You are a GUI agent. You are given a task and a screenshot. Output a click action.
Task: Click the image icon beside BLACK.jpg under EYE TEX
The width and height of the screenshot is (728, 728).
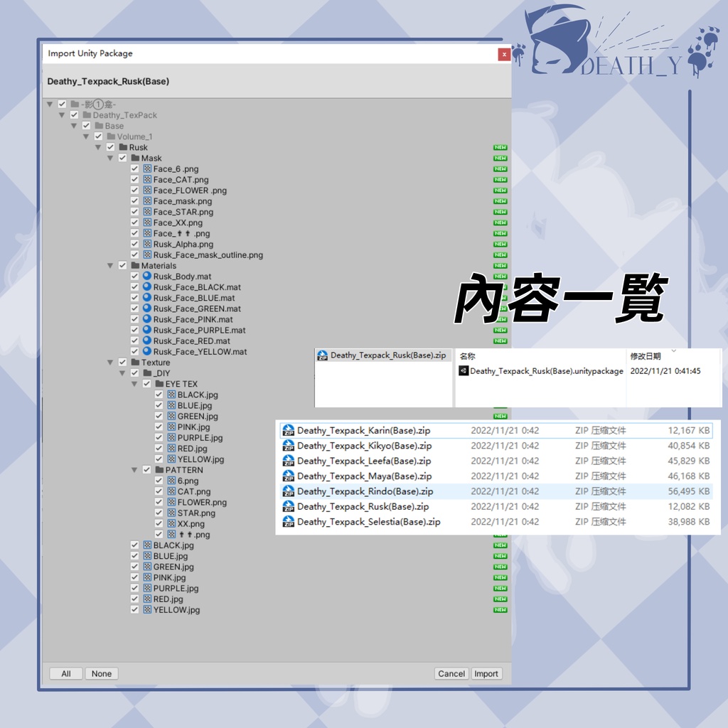[171, 395]
